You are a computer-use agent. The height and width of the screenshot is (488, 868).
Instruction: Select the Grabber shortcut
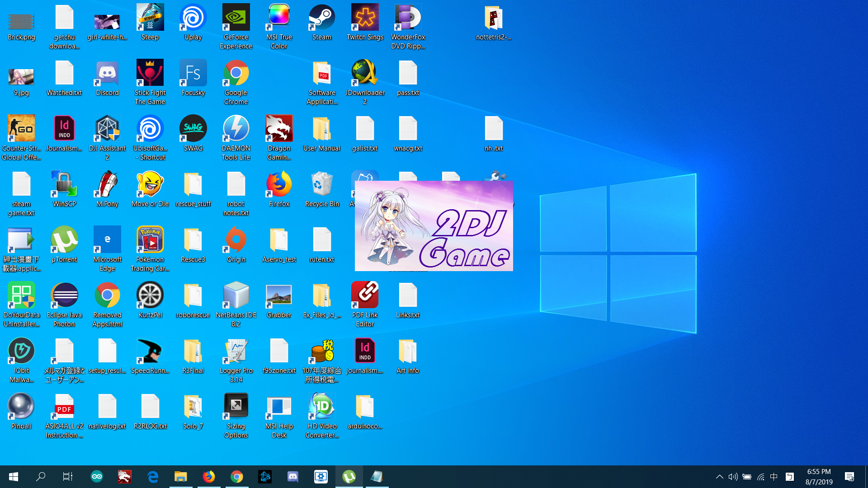click(279, 300)
